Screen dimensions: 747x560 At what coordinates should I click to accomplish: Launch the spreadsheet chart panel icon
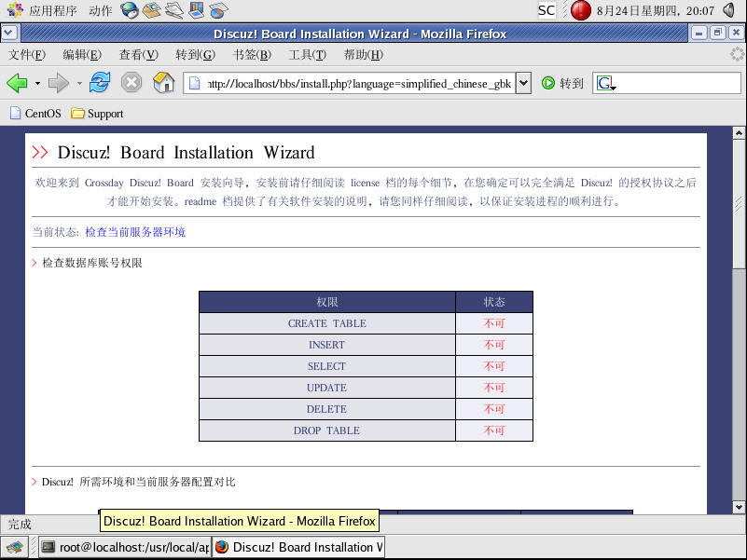pos(218,10)
